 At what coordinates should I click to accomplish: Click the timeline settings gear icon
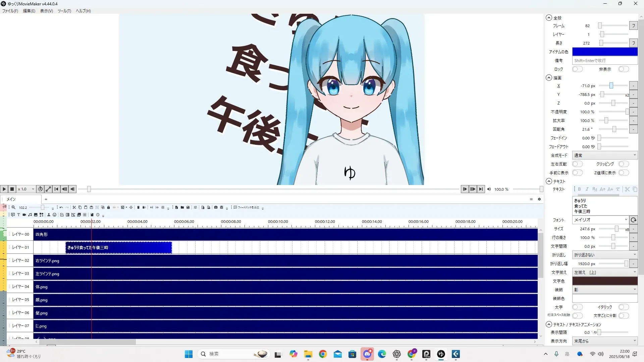point(539,199)
